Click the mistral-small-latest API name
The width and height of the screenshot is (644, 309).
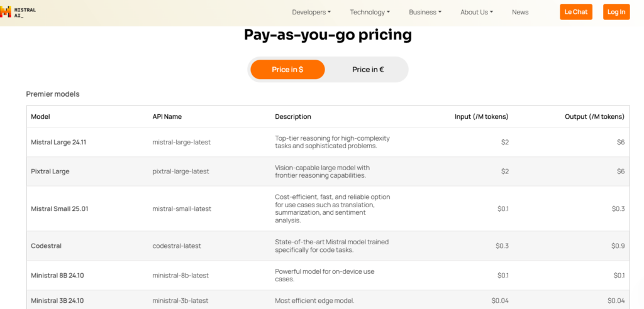click(x=182, y=209)
